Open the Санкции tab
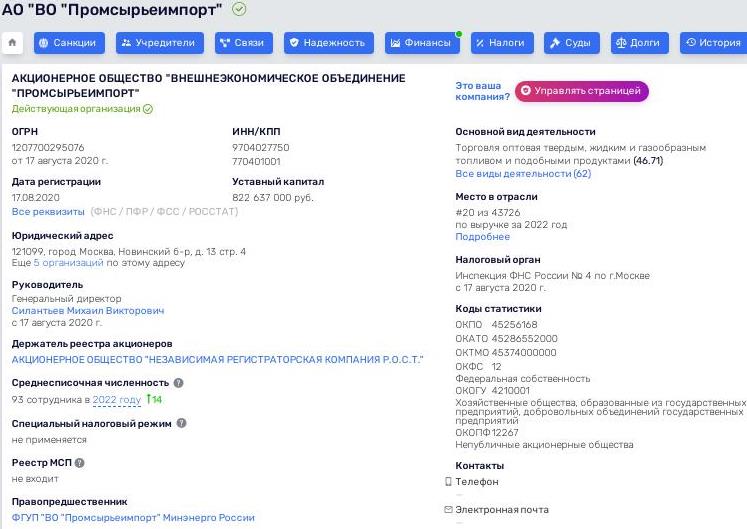Image resolution: width=747 pixels, height=529 pixels. pos(69,43)
